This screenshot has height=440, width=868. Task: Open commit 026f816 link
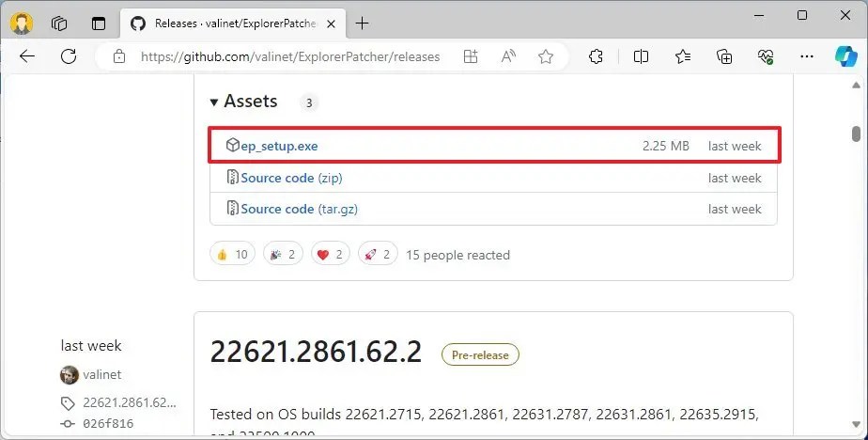(108, 423)
